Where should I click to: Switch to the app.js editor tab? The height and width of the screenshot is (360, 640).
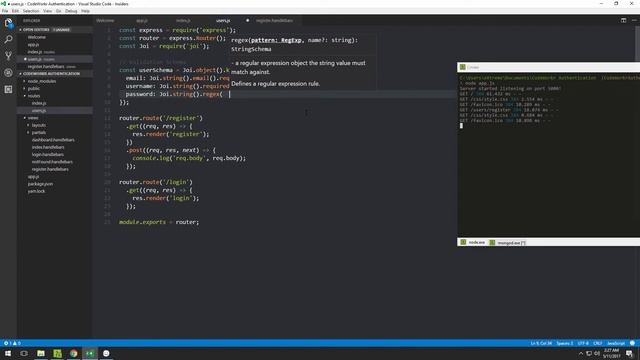[x=142, y=20]
